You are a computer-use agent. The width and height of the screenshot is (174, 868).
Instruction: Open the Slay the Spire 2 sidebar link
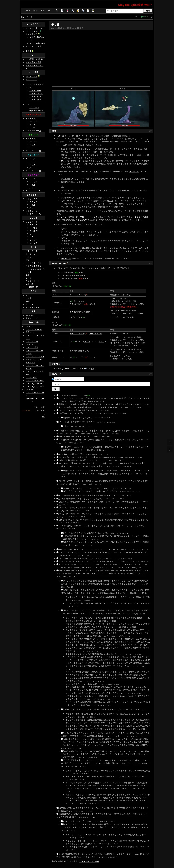coord(33,307)
